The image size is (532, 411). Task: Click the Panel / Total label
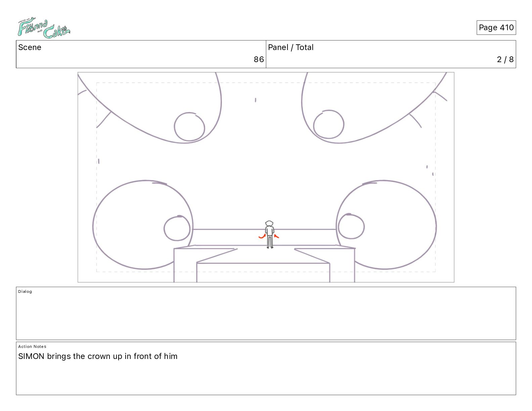(x=291, y=47)
